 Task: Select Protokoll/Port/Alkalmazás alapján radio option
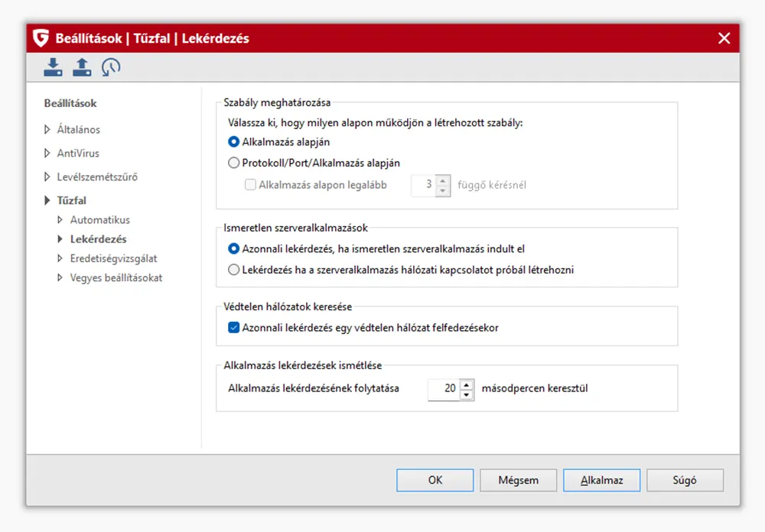[234, 162]
